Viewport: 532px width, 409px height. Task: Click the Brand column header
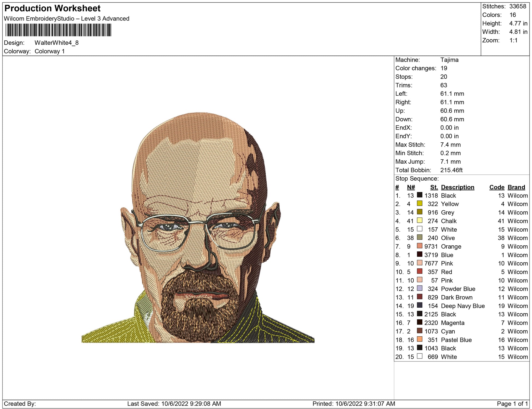click(x=516, y=187)
